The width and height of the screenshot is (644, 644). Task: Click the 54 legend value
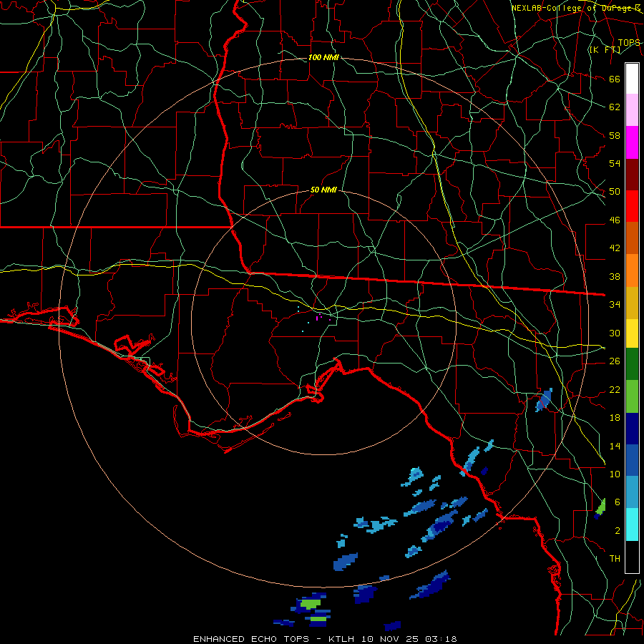pos(615,163)
